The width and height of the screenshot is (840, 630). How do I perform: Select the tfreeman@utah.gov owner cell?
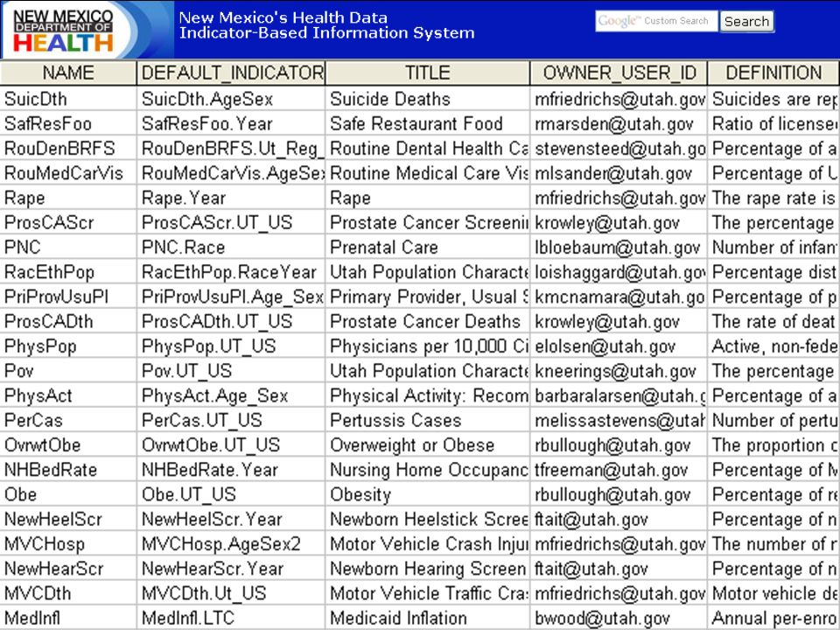(619, 470)
